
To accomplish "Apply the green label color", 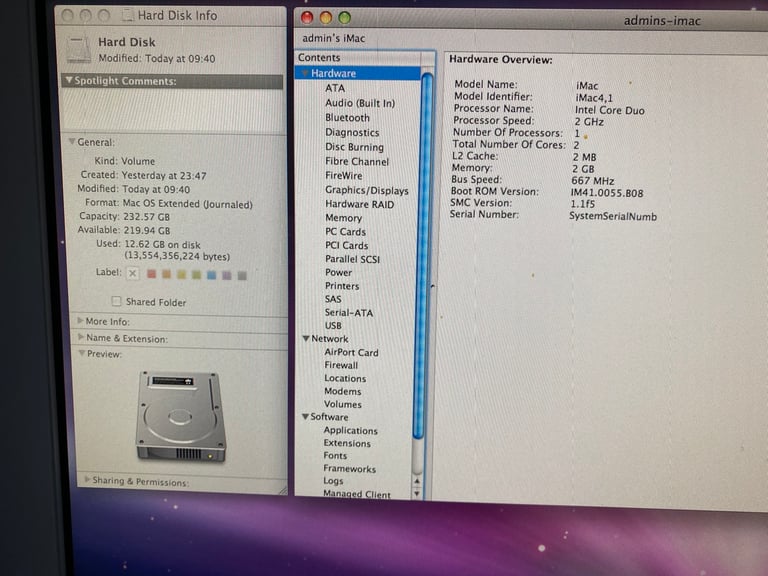I will pyautogui.click(x=196, y=275).
